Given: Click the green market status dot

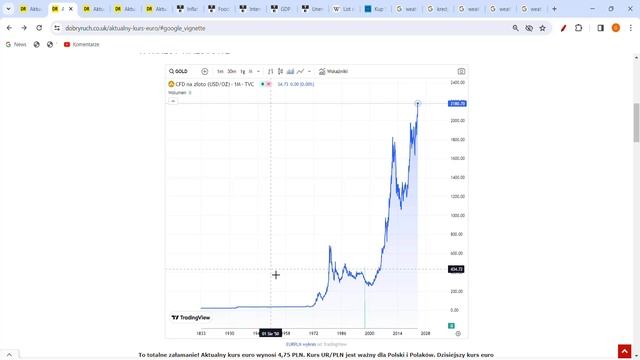Looking at the screenshot, I should point(263,84).
